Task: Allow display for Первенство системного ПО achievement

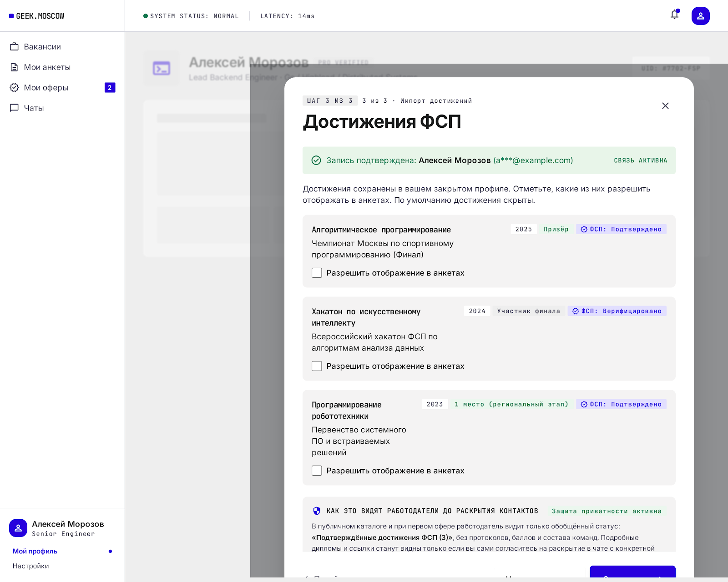Action: (317, 471)
